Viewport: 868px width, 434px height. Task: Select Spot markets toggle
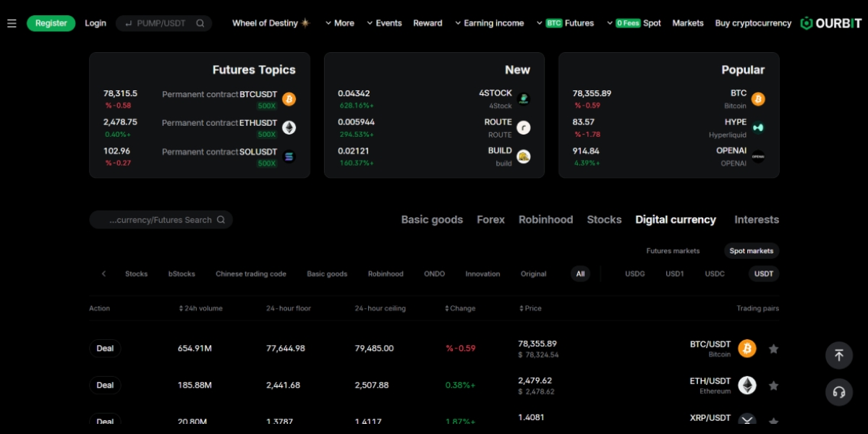752,251
